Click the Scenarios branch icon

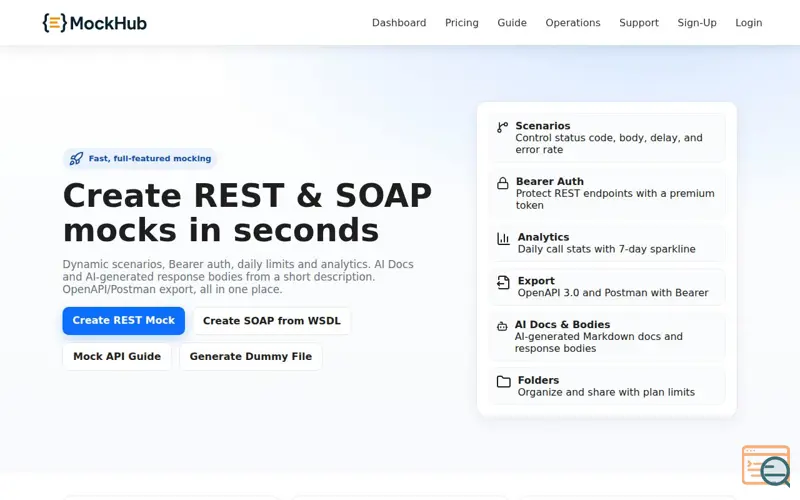click(503, 127)
